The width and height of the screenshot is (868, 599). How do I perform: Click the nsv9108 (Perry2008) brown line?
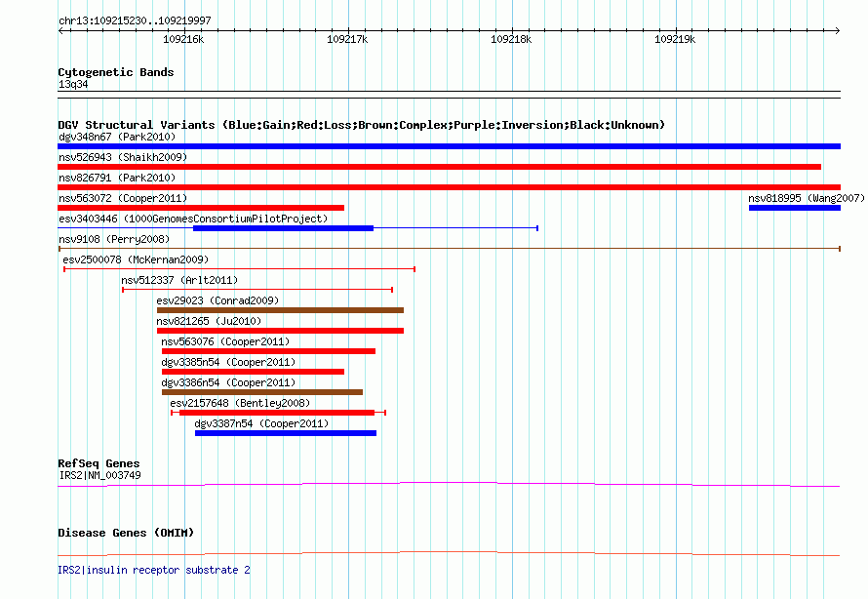pos(449,249)
